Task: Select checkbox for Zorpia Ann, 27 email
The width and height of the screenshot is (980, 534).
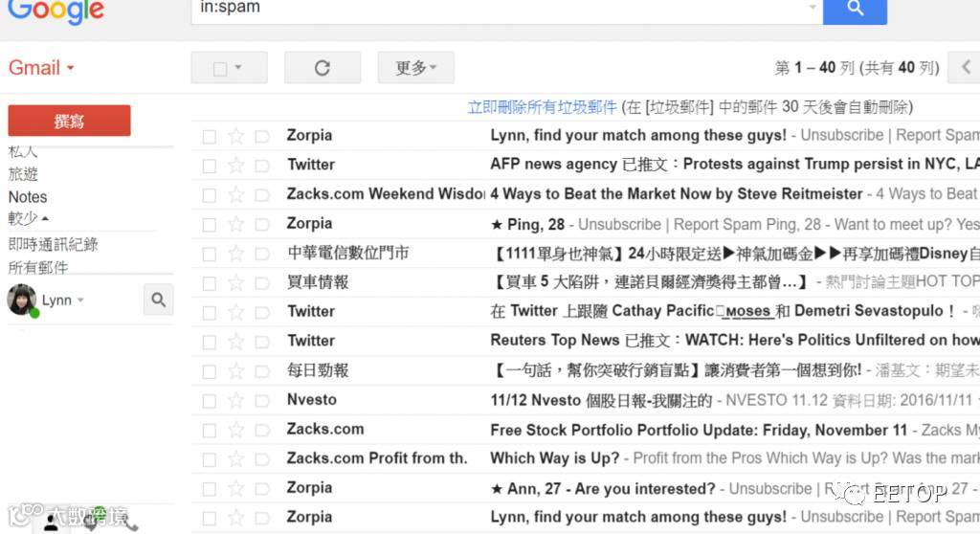Action: [x=209, y=489]
